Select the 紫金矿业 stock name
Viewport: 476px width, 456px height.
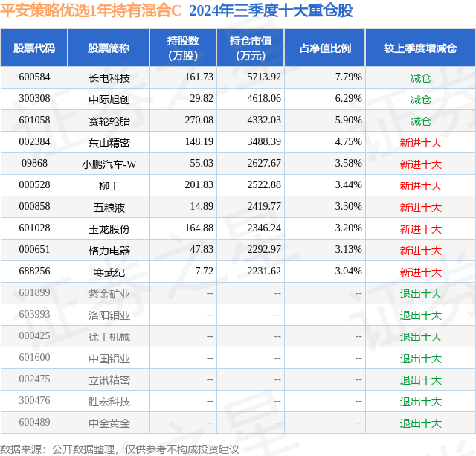[x=109, y=294]
